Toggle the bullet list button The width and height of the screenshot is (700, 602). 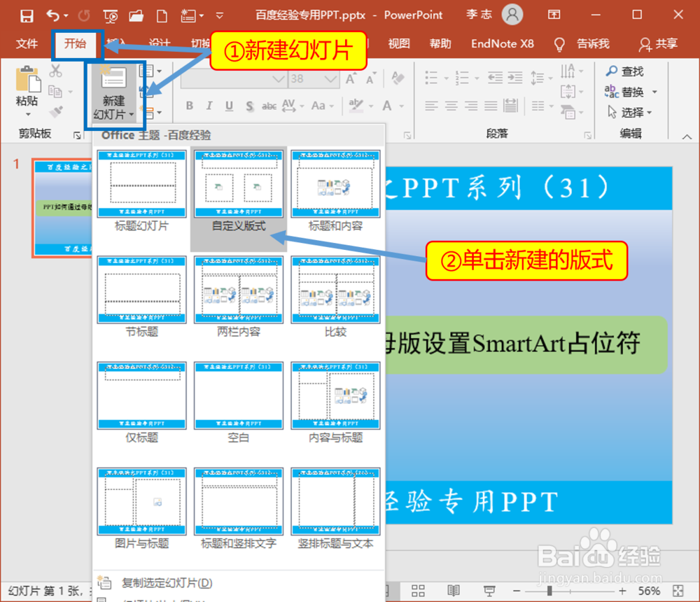point(431,78)
